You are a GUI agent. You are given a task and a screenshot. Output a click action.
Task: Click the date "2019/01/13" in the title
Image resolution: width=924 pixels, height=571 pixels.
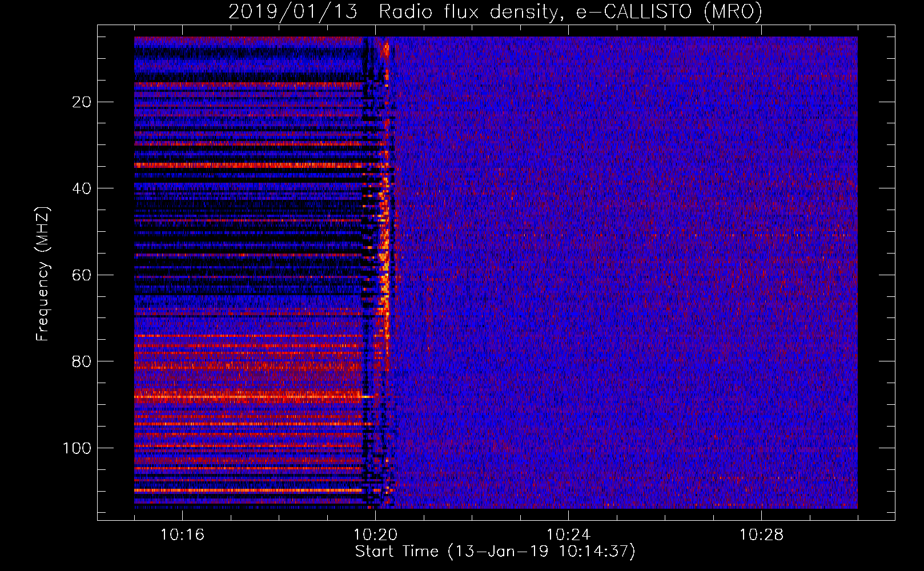pyautogui.click(x=293, y=11)
